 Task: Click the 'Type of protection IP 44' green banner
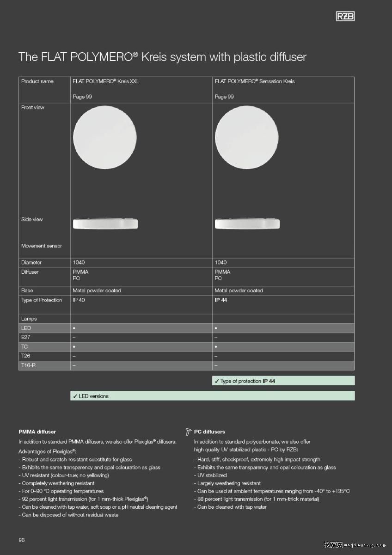(x=283, y=381)
